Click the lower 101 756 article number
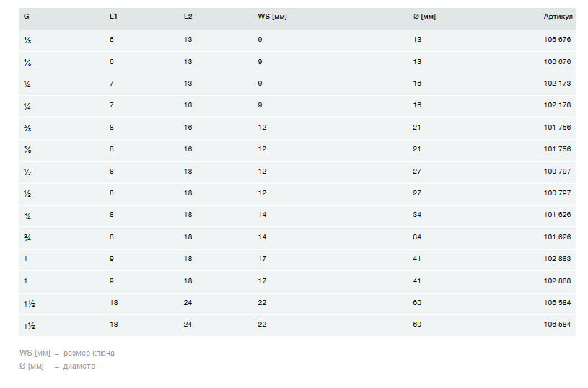Screen dimensions: 588x388 [557, 149]
